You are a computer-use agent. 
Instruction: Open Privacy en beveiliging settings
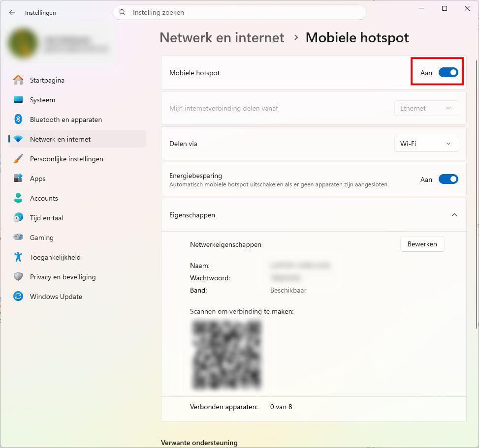coord(63,277)
